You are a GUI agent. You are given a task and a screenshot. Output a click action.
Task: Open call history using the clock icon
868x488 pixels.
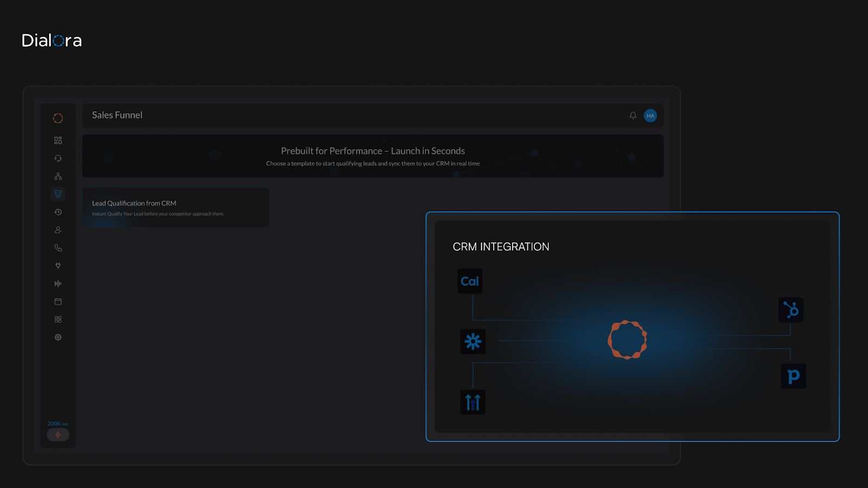(x=58, y=211)
